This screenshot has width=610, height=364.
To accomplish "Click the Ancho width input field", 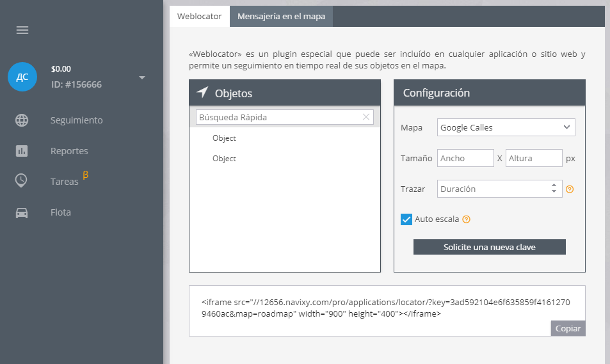I will (x=465, y=158).
